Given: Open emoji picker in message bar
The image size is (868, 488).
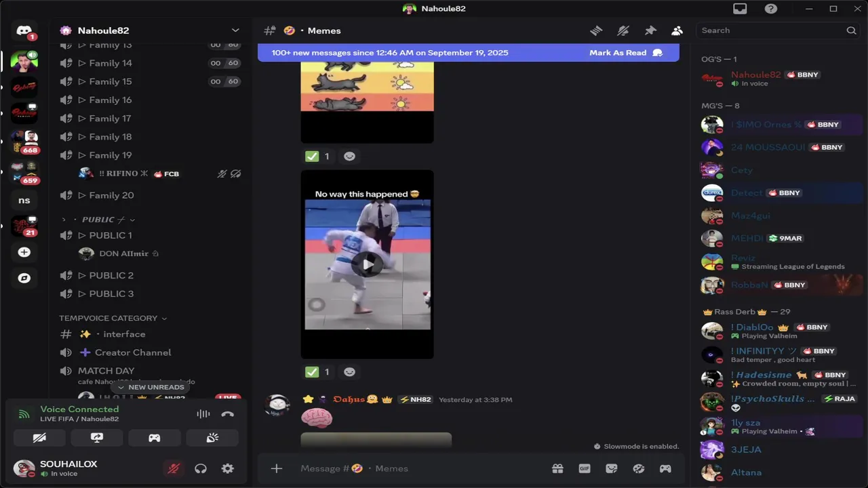Looking at the screenshot, I should (639, 468).
